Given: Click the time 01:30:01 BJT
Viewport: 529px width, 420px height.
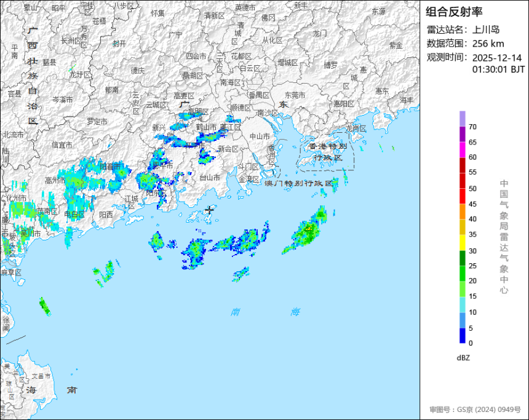Looking at the screenshot, I should [x=498, y=69].
